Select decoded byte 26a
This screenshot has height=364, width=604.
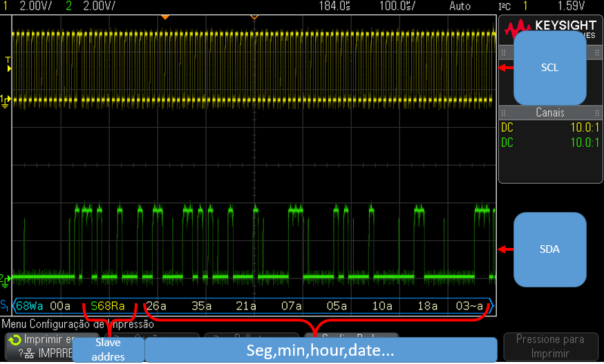156,306
